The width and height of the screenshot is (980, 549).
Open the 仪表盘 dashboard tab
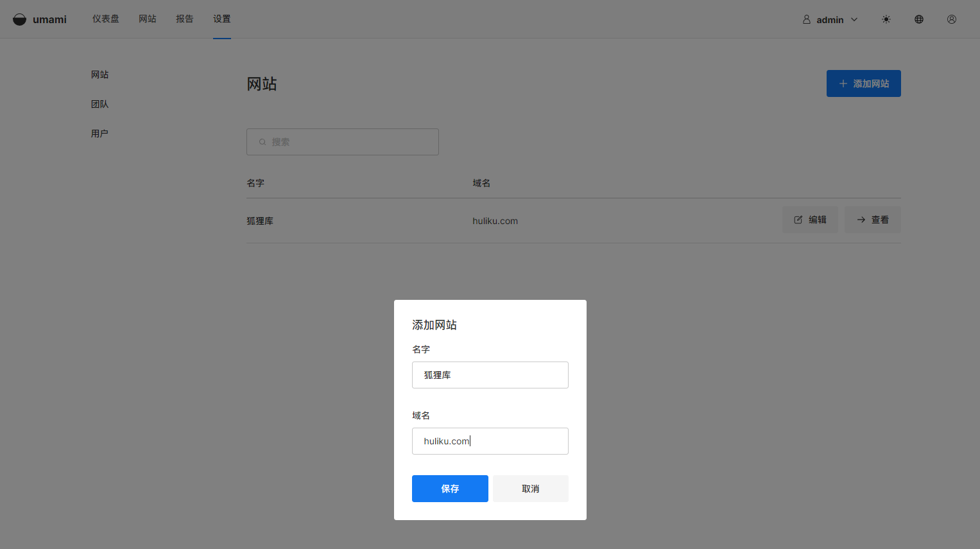(105, 19)
